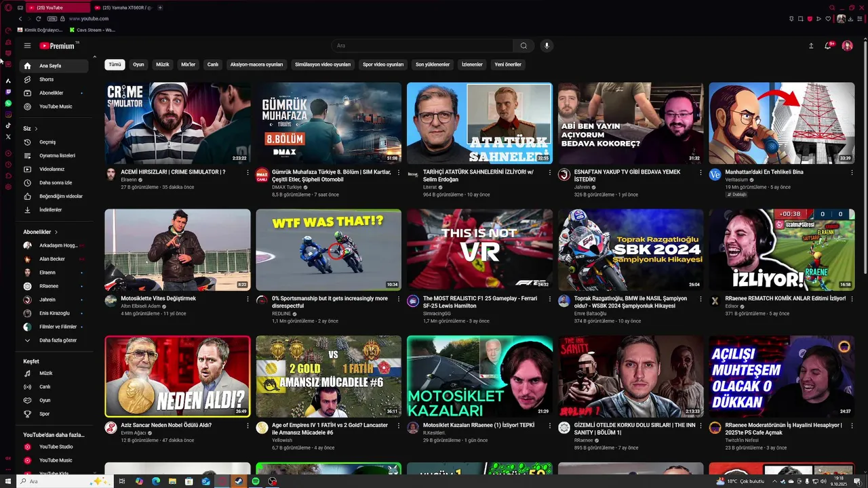The height and width of the screenshot is (488, 868).
Task: Click the Windows Start button
Action: click(7, 481)
